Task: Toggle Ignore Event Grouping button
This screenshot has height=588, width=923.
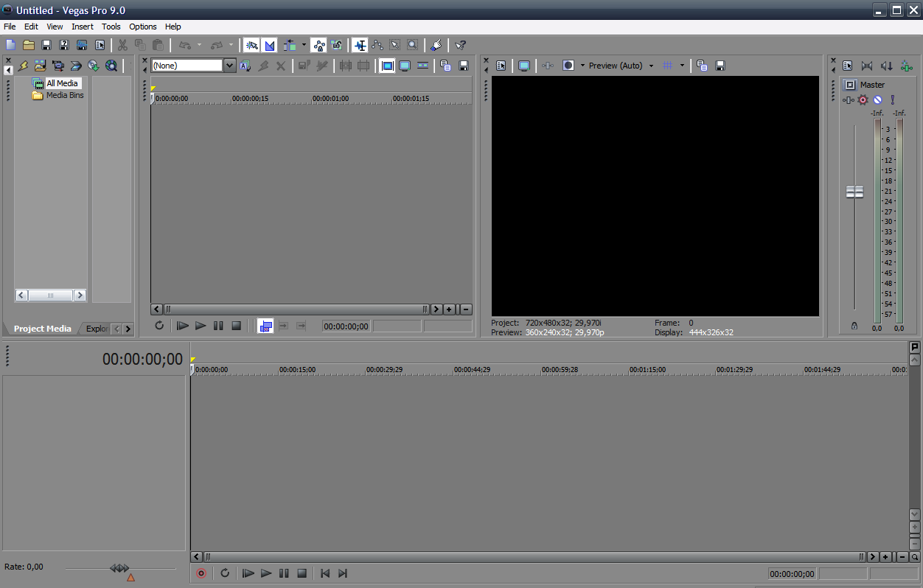Action: pyautogui.click(x=336, y=45)
